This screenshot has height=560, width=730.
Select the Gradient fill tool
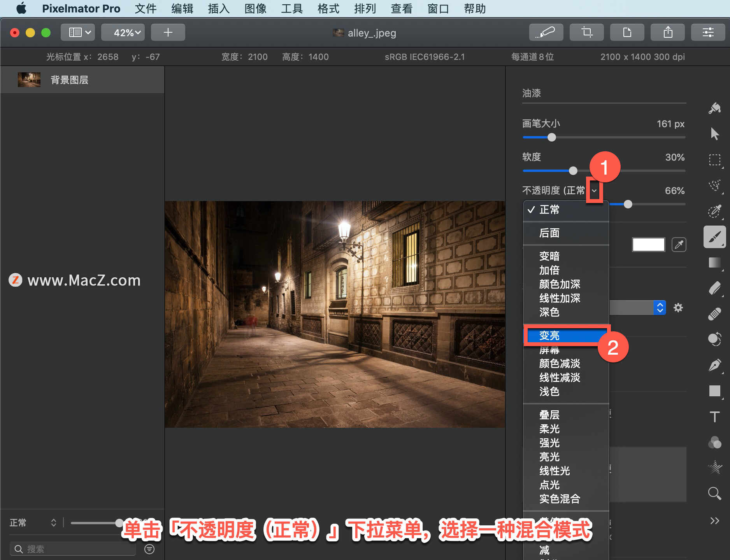(x=714, y=263)
